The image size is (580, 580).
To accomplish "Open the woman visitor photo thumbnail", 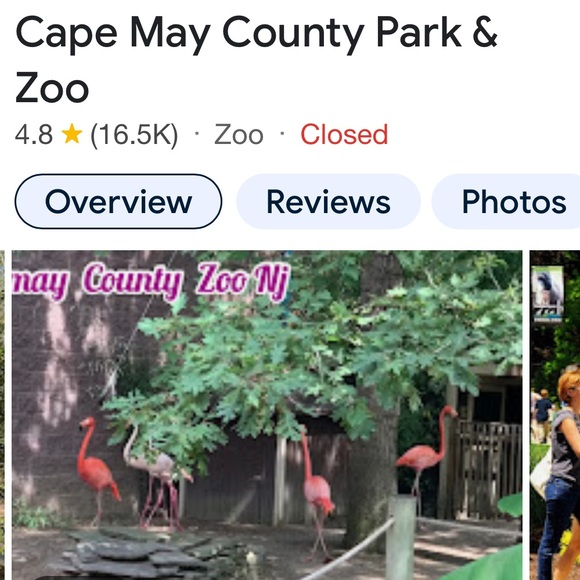I will click(555, 415).
